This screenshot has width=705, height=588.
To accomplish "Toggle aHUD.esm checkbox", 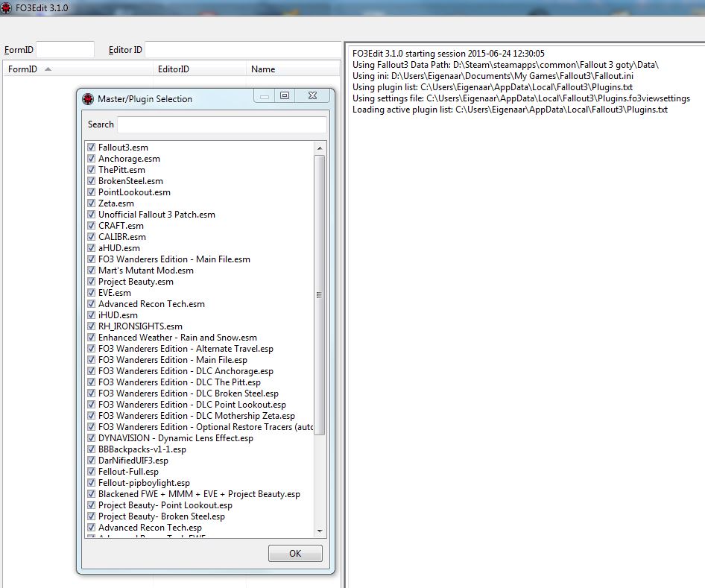I will point(91,248).
